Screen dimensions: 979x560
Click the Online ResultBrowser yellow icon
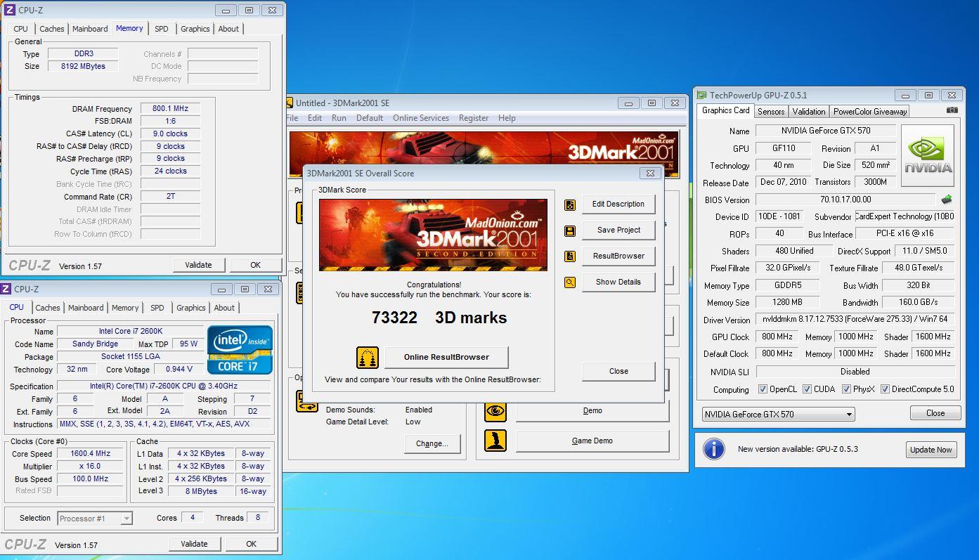point(368,357)
